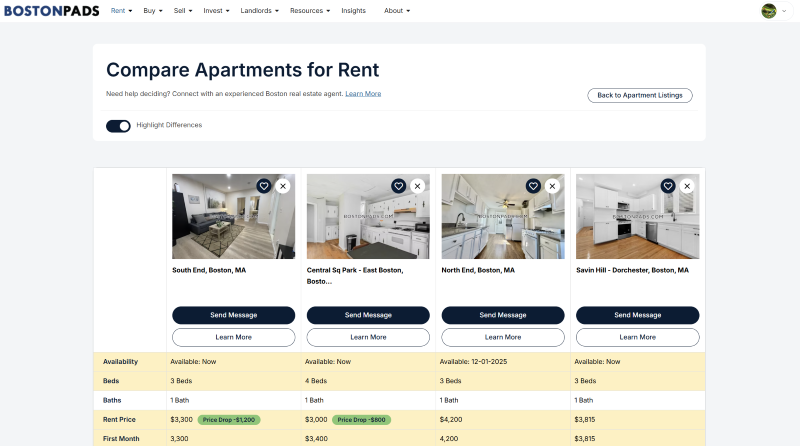Click the Baths row label
This screenshot has width=800, height=446.
112,401
